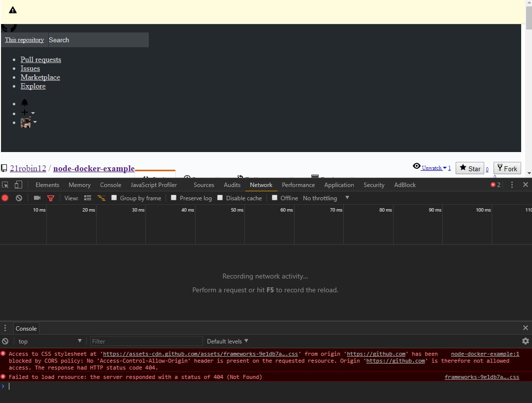Viewport: 532px width, 403px height.
Task: Switch to the Memory tab
Action: pos(79,185)
